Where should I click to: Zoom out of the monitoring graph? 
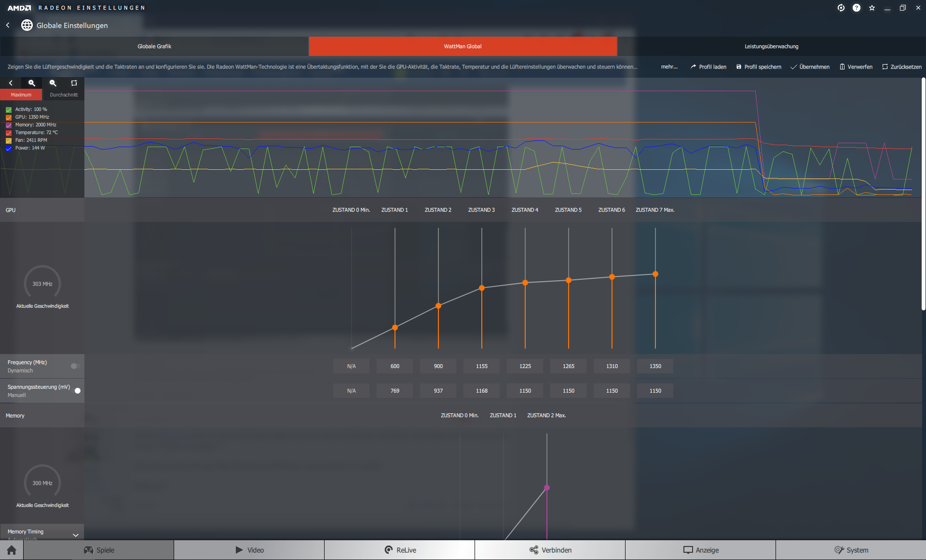pyautogui.click(x=53, y=83)
